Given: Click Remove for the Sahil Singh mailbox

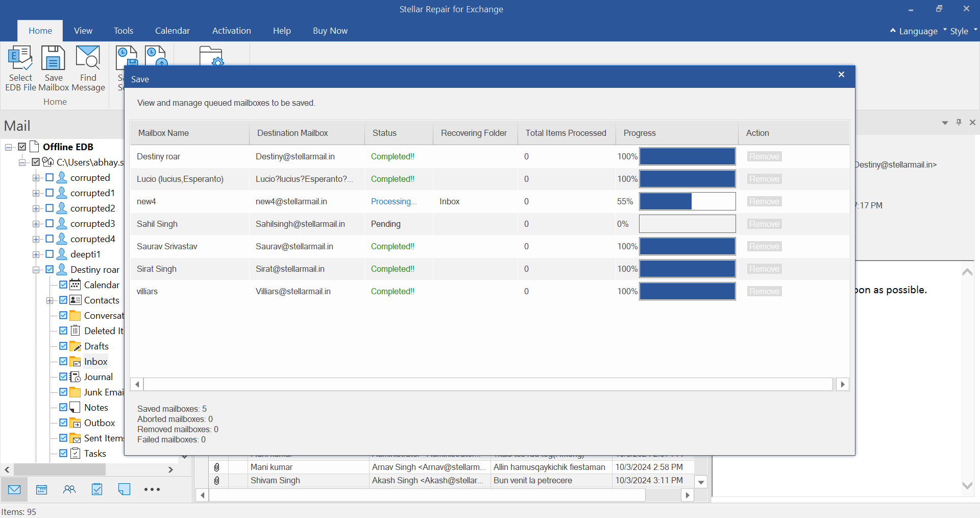Looking at the screenshot, I should [x=764, y=224].
